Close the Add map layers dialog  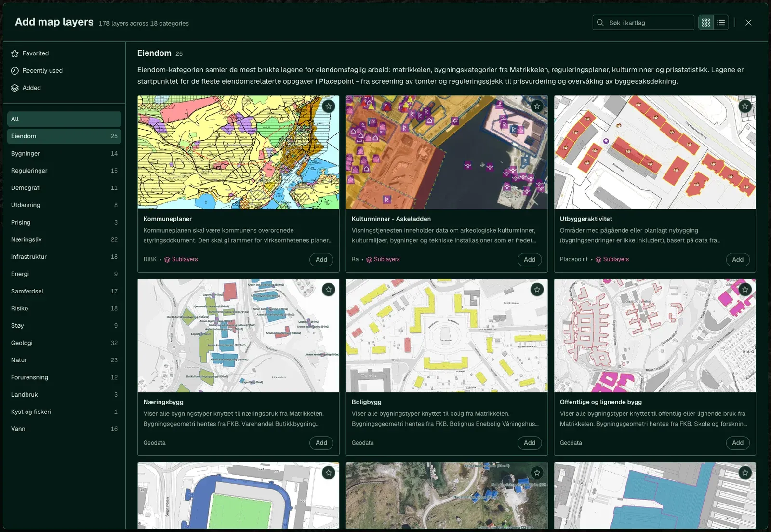(x=748, y=23)
